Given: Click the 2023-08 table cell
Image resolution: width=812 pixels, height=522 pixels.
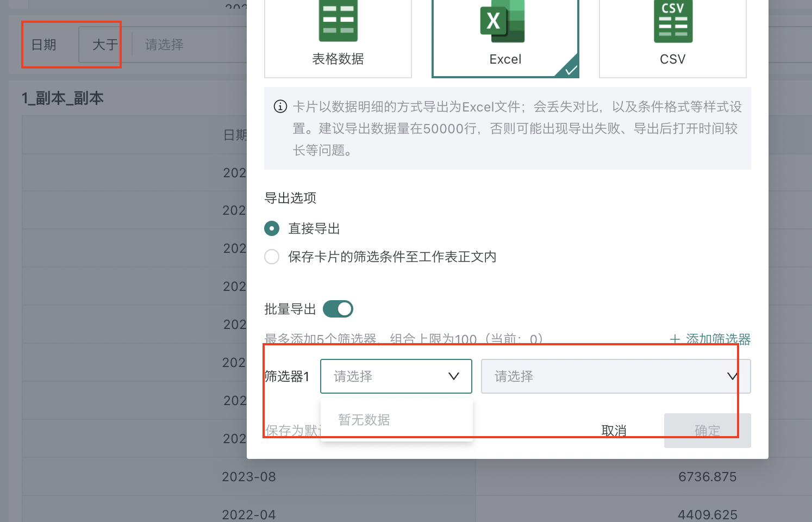Looking at the screenshot, I should click(249, 476).
